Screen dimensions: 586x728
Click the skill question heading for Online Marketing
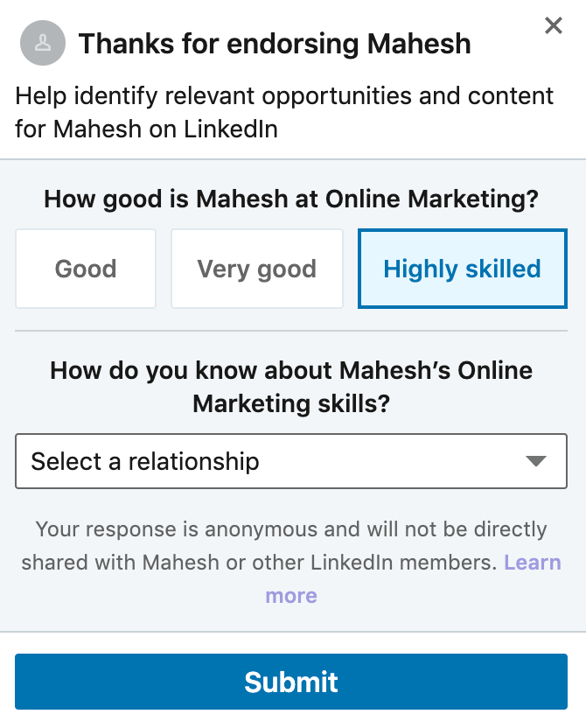point(291,198)
